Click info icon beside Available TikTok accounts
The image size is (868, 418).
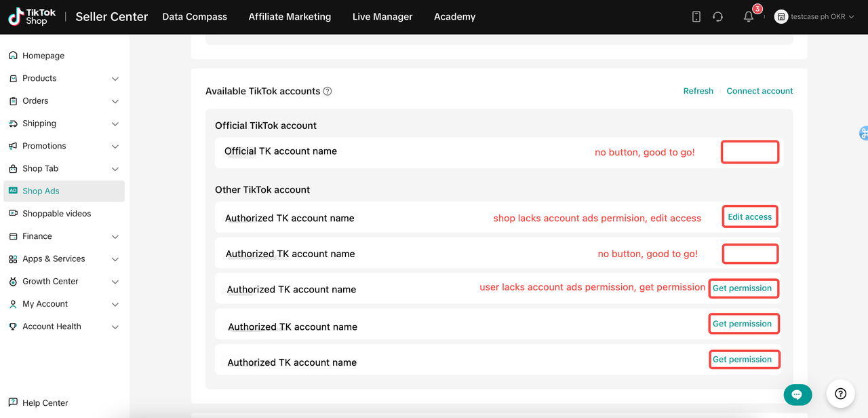pos(328,91)
